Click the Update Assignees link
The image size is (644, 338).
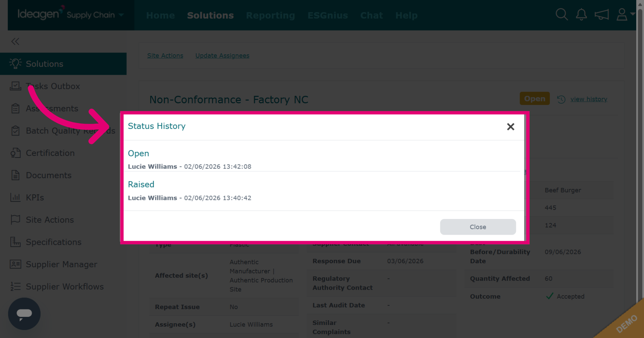click(x=222, y=56)
